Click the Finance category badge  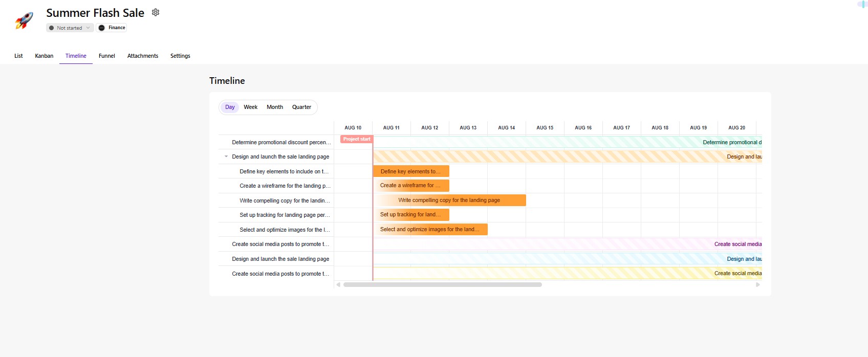[112, 28]
